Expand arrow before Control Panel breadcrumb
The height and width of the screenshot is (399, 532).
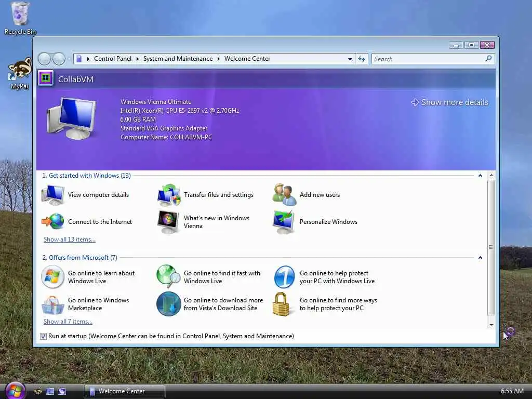click(88, 59)
